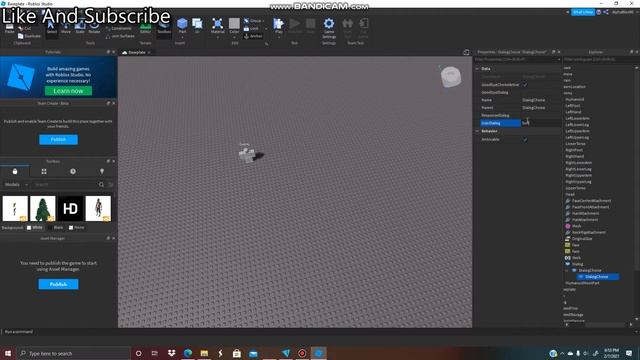The image size is (640, 360).
Task: Select White background option in Toolbox
Action: (35, 227)
